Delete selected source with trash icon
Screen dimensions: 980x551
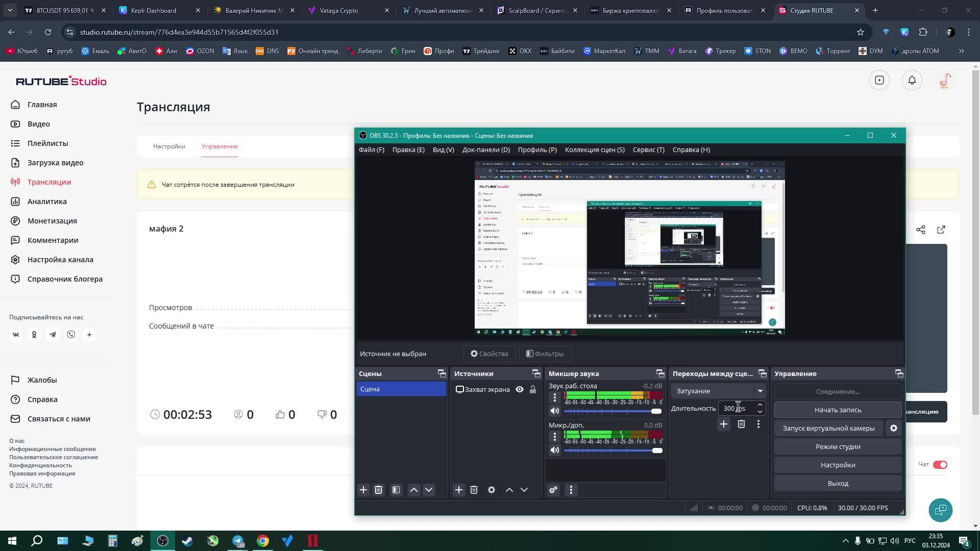[x=474, y=490]
